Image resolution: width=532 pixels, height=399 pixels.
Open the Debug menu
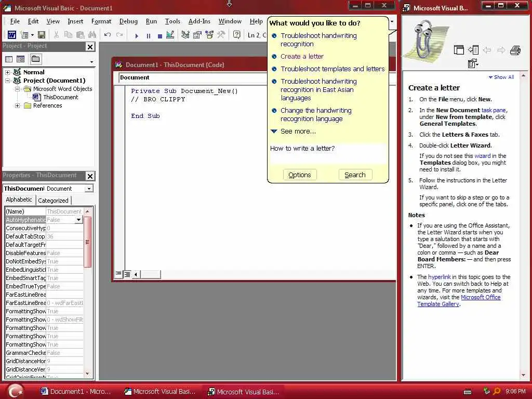click(128, 21)
